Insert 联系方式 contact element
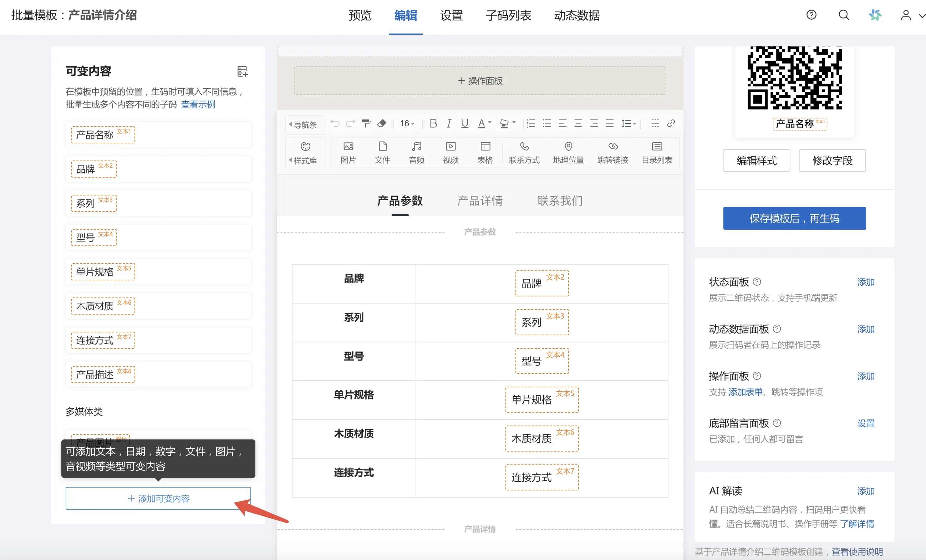The image size is (926, 560). point(524,153)
